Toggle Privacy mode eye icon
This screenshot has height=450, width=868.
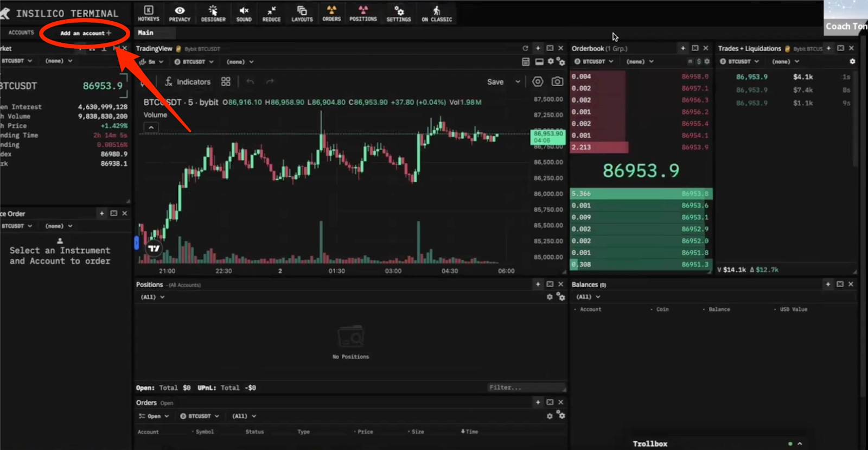tap(180, 14)
